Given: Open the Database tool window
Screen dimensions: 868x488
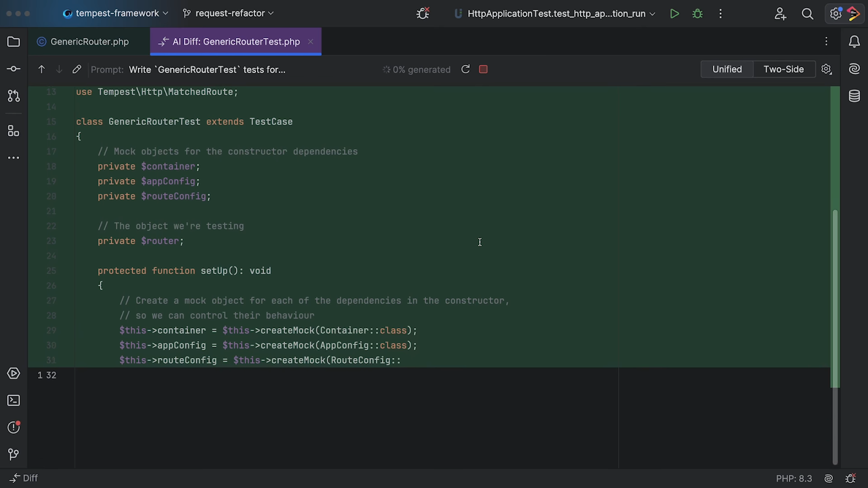Looking at the screenshot, I should click(x=854, y=96).
